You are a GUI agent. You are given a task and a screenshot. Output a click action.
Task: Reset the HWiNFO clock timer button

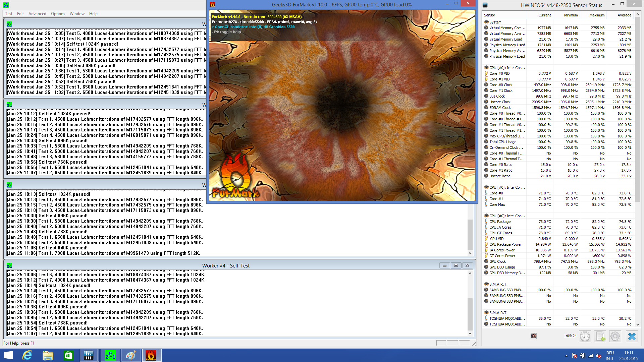pos(585,336)
